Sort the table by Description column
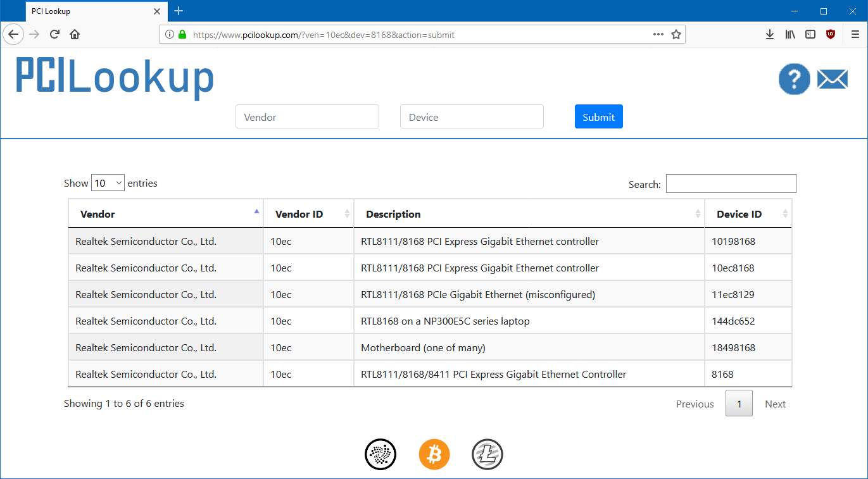The height and width of the screenshot is (479, 868). click(529, 214)
